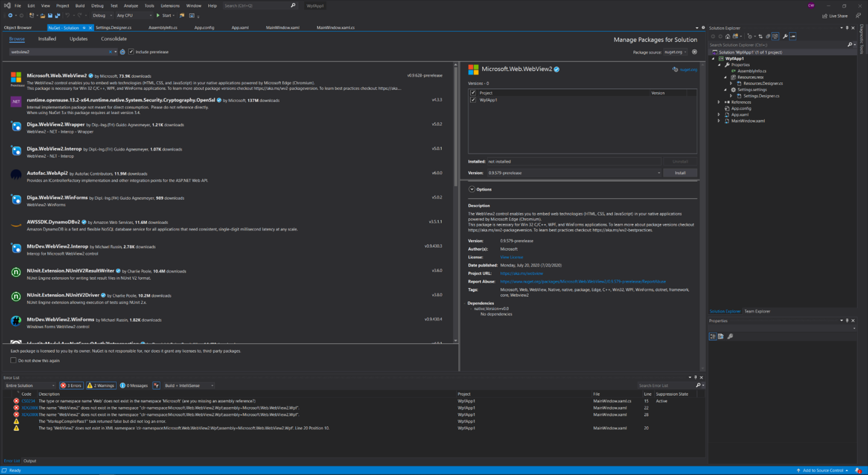Image resolution: width=868 pixels, height=475 pixels.
Task: Open the Debug configuration dropdown
Action: 101,16
